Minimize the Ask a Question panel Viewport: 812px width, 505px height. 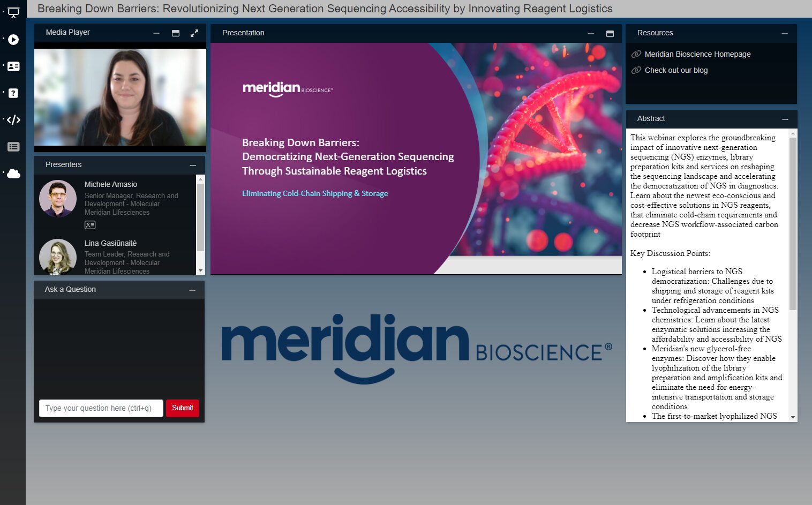192,290
